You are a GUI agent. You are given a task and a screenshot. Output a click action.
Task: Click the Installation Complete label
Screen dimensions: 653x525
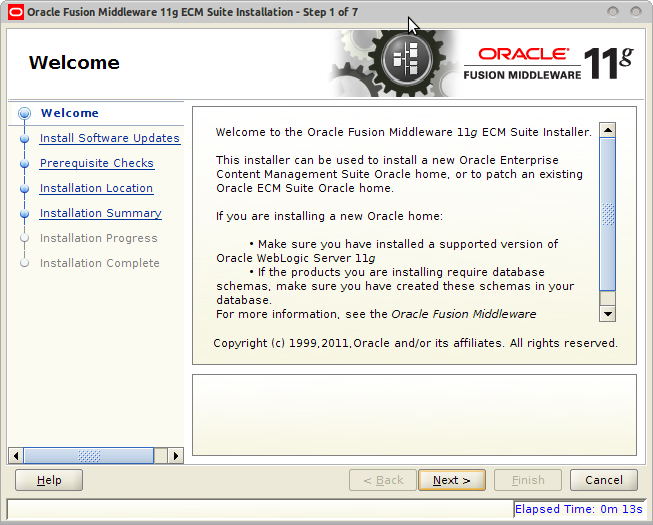(x=100, y=263)
